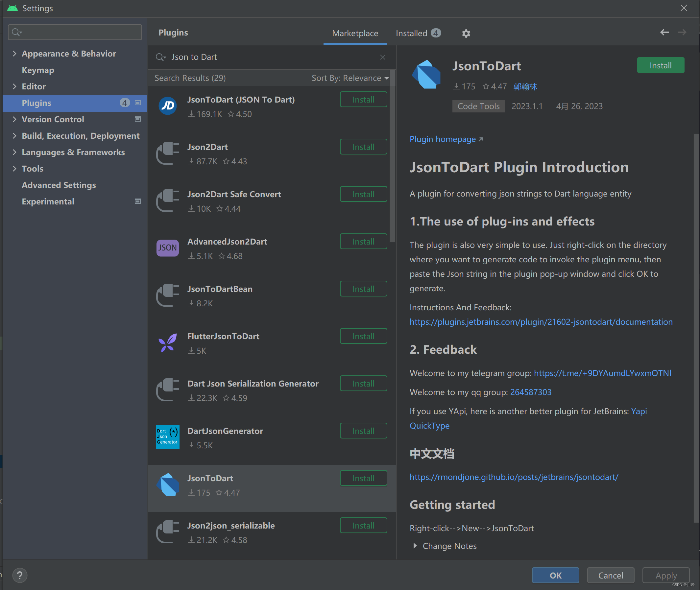Image resolution: width=700 pixels, height=590 pixels.
Task: Click the back navigation arrow
Action: 664,32
